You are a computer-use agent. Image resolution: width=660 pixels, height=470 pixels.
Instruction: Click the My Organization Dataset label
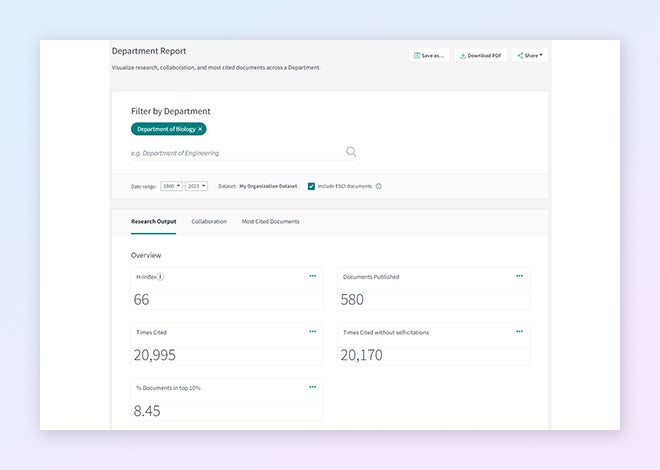pos(268,186)
